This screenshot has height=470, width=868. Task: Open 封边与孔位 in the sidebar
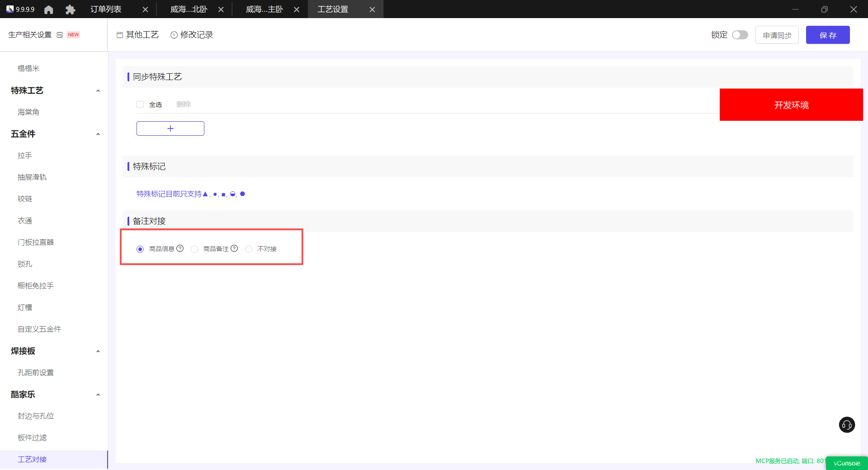[36, 416]
